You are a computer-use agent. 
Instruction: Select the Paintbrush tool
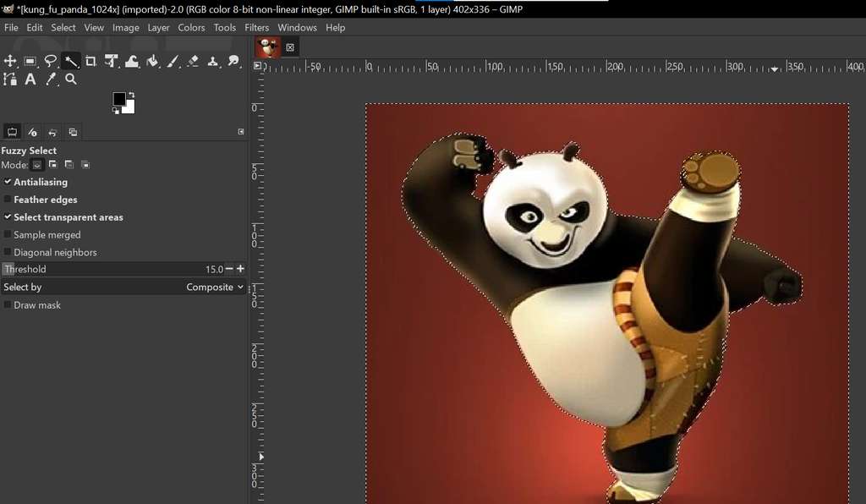point(173,61)
